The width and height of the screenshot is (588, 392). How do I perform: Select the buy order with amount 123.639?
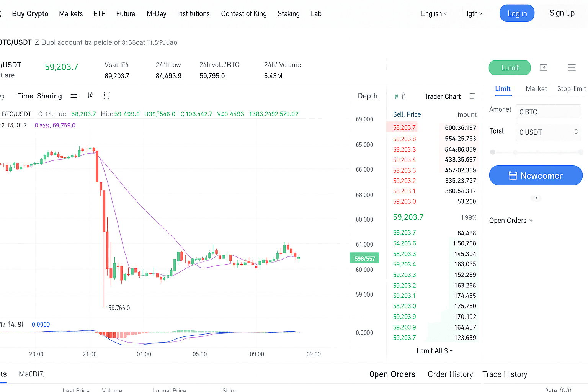434,338
